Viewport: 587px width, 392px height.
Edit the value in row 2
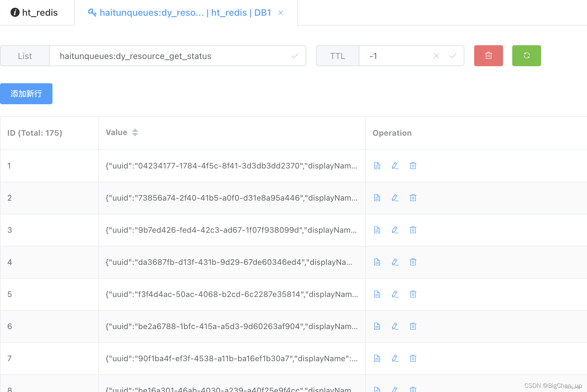point(395,198)
